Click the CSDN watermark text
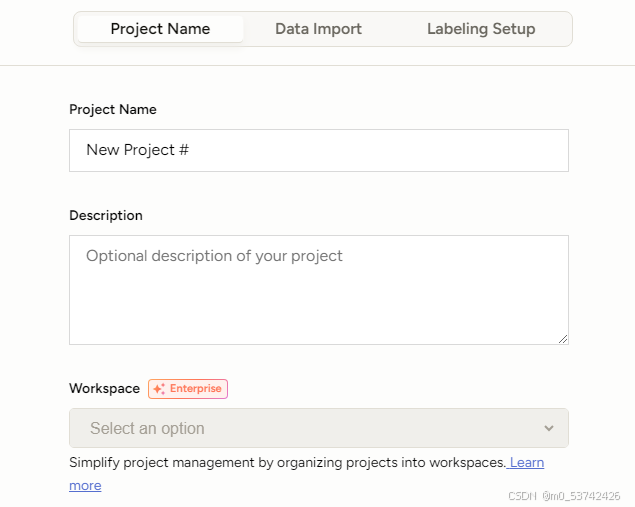Image resolution: width=635 pixels, height=507 pixels. click(x=564, y=496)
